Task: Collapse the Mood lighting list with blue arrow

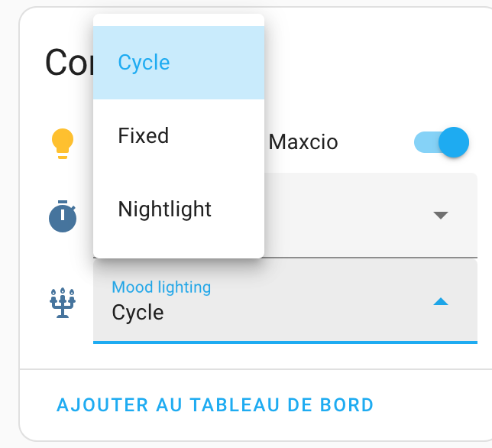Action: point(441,302)
